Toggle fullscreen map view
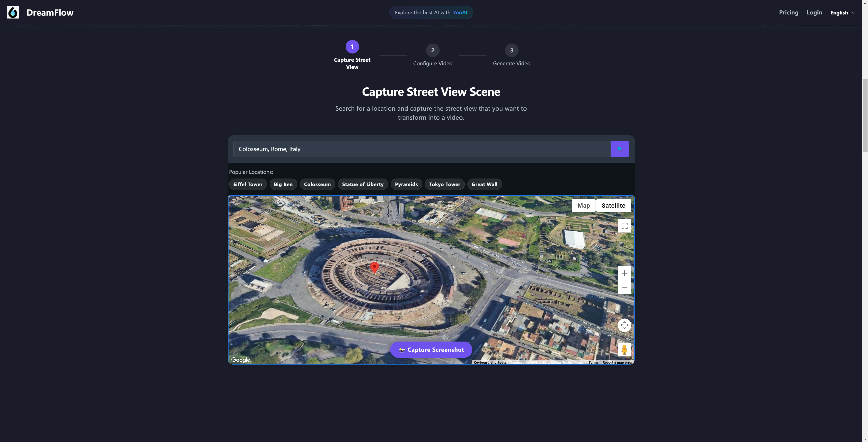Viewport: 868px width, 442px height. [x=624, y=226]
